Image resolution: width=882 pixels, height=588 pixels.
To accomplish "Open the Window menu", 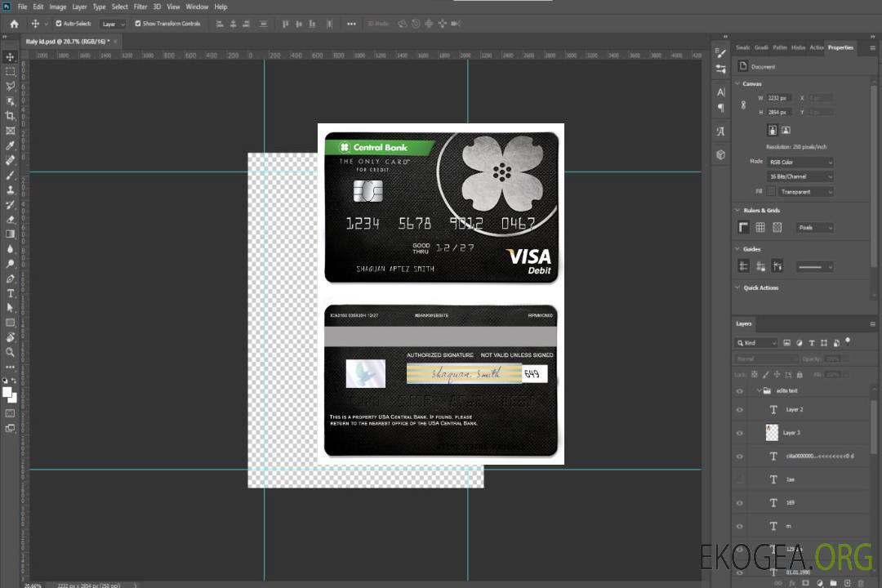I will click(197, 7).
